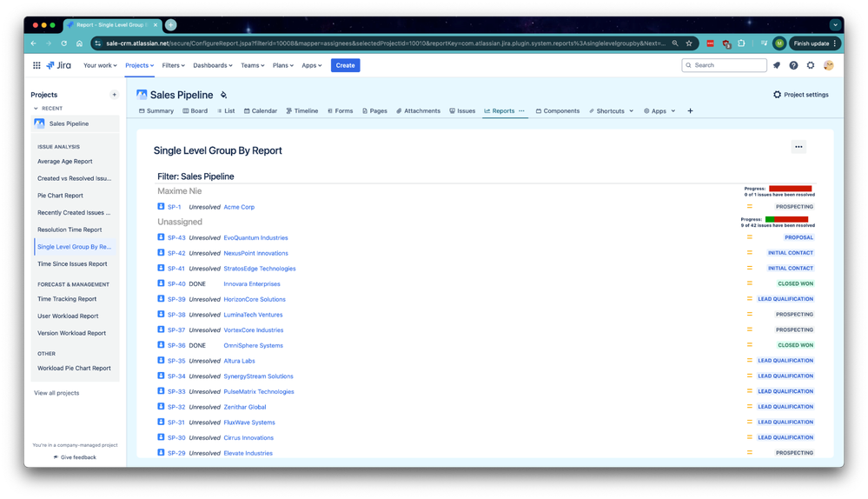This screenshot has height=499, width=868.
Task: Expand the Dashboards dropdown menu
Action: click(213, 65)
